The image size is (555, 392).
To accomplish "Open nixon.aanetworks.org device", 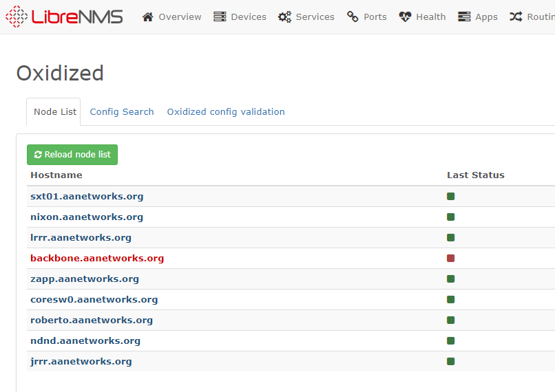I will 87,217.
